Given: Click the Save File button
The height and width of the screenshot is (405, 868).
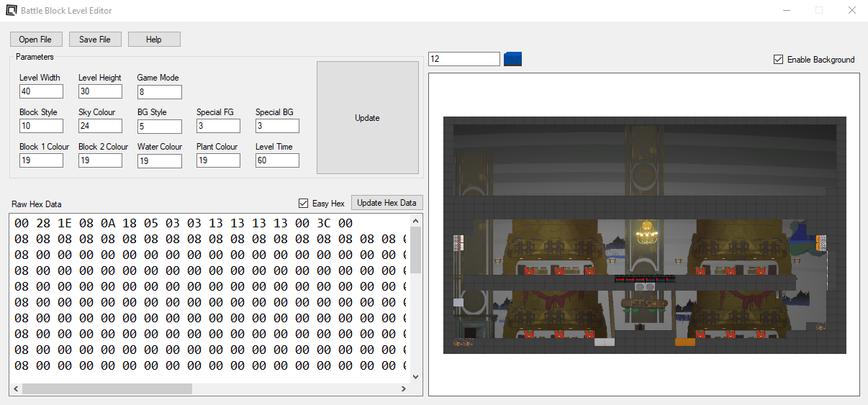Looking at the screenshot, I should pos(95,40).
